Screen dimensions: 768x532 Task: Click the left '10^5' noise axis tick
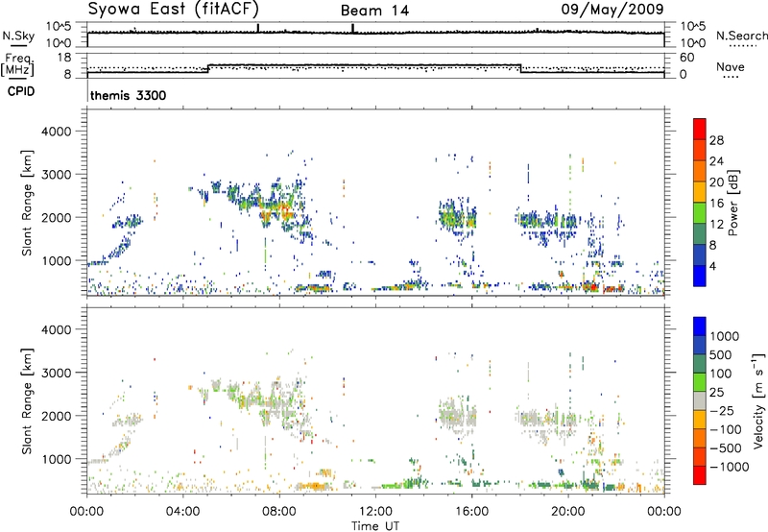point(59,27)
